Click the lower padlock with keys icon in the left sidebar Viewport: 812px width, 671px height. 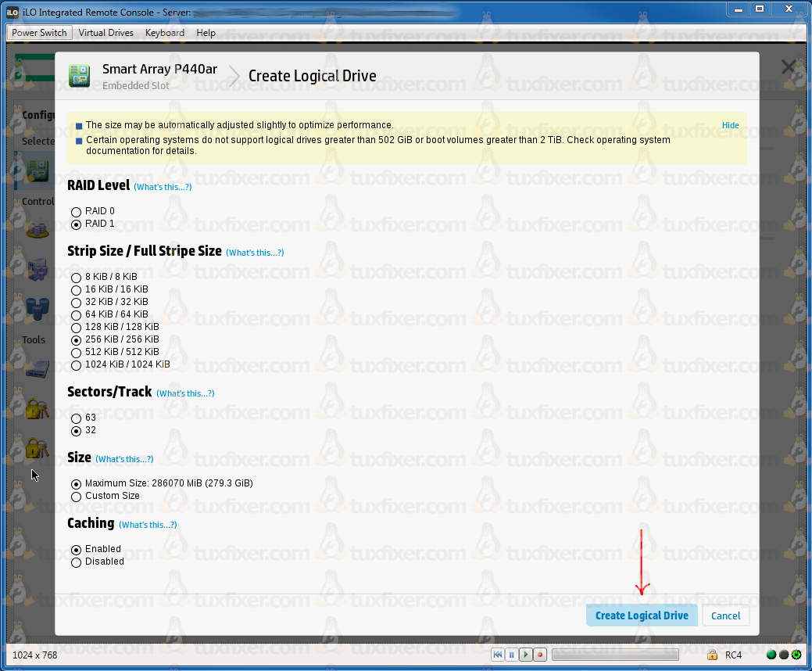click(37, 448)
